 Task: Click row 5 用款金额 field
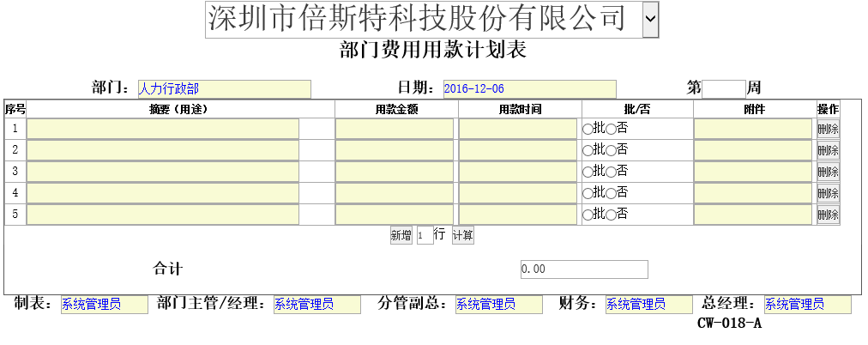tap(395, 215)
